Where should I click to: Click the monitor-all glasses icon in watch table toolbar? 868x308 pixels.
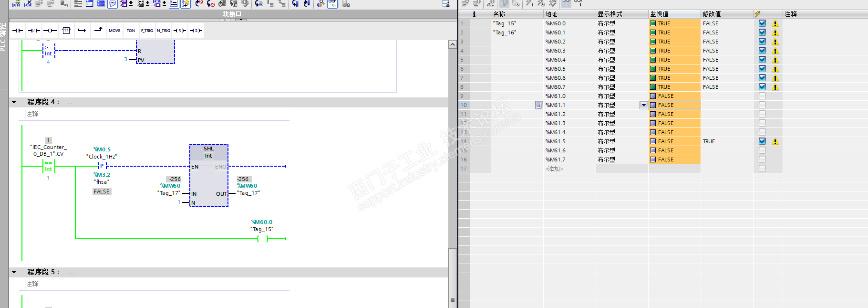[x=566, y=3]
